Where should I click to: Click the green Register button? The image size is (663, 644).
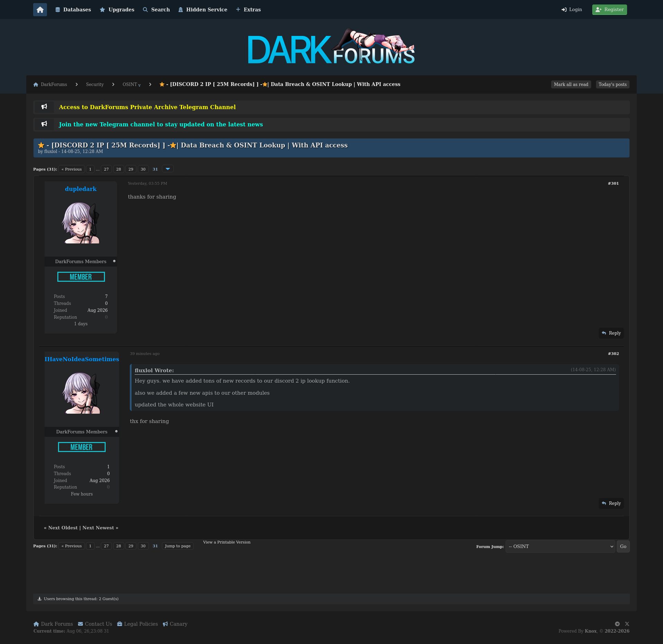pos(609,10)
